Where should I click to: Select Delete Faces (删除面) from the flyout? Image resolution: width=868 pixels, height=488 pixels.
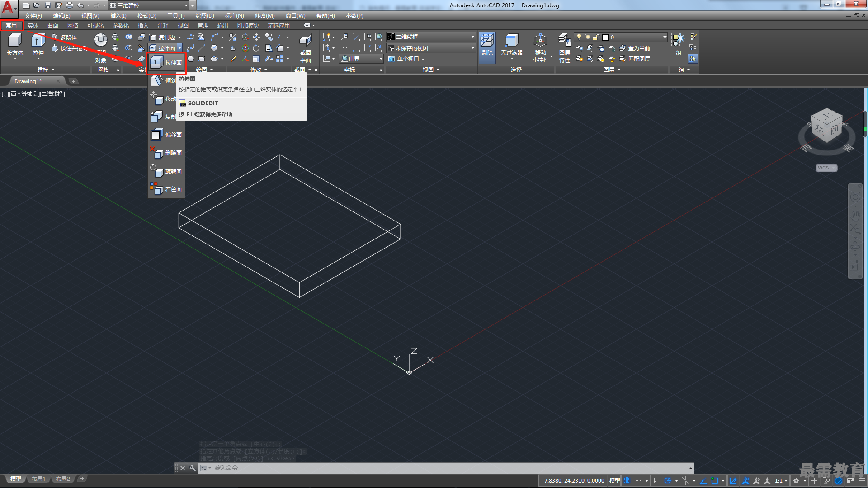click(166, 153)
